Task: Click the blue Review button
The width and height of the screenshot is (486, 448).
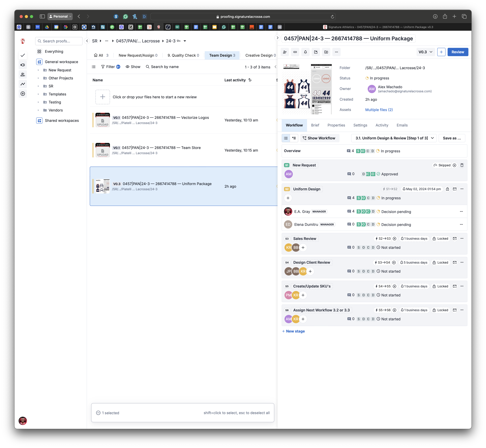Action: (457, 52)
